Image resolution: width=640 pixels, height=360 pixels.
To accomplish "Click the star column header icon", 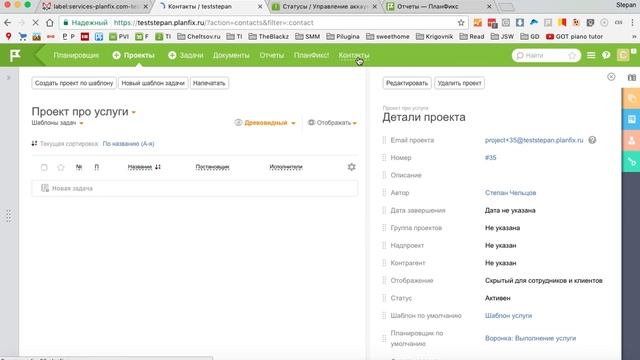I will pos(61,167).
